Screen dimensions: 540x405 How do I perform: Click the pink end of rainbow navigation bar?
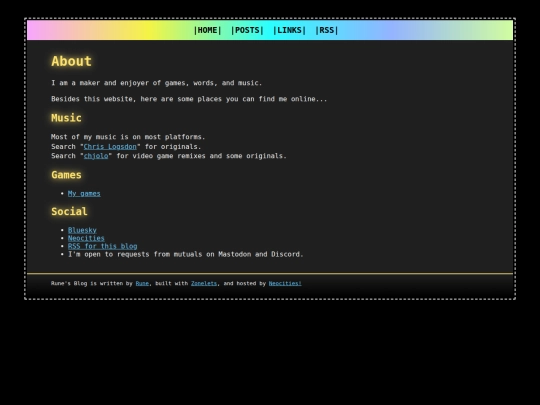[38, 30]
